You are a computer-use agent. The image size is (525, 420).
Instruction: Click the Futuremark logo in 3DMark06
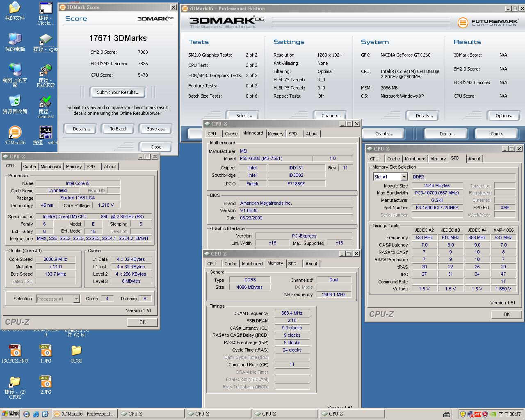[x=488, y=22]
